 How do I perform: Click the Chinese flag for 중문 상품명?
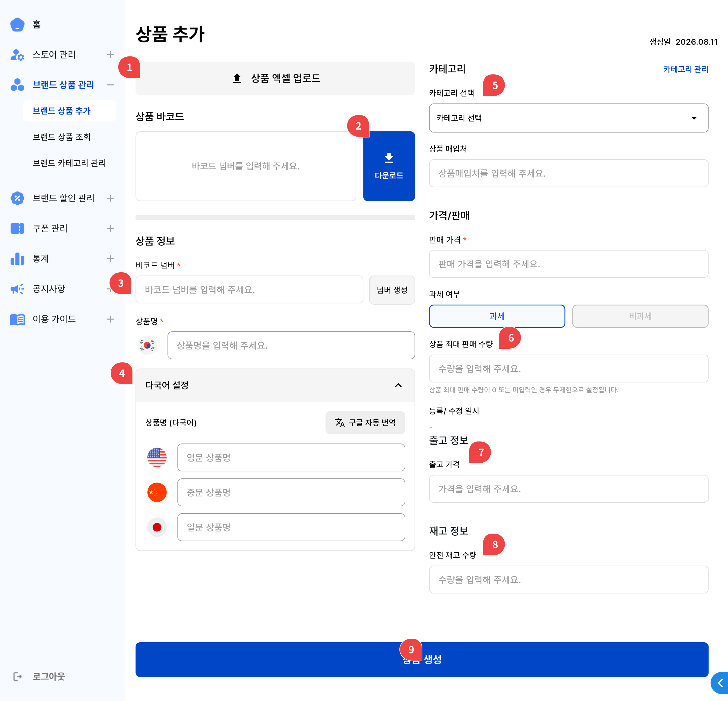pos(157,492)
